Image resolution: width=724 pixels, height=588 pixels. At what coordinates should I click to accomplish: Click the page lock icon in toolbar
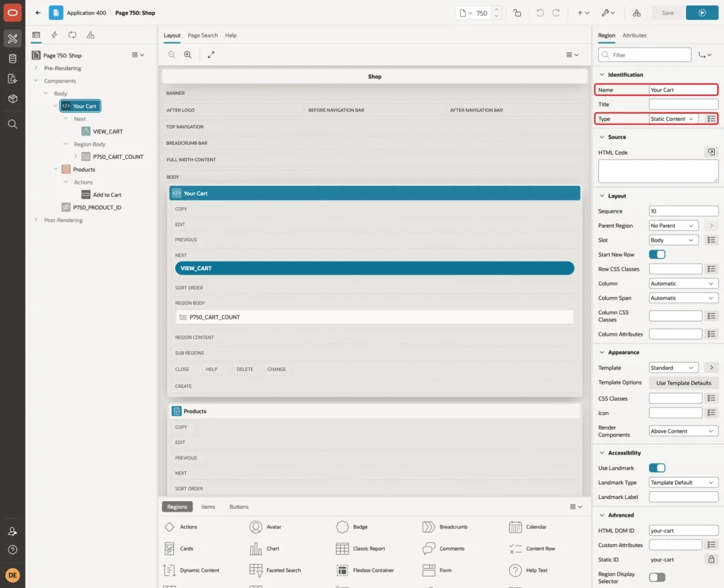pyautogui.click(x=517, y=13)
